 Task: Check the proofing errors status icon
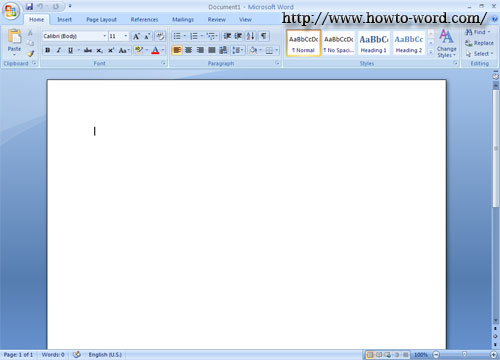tap(77, 354)
